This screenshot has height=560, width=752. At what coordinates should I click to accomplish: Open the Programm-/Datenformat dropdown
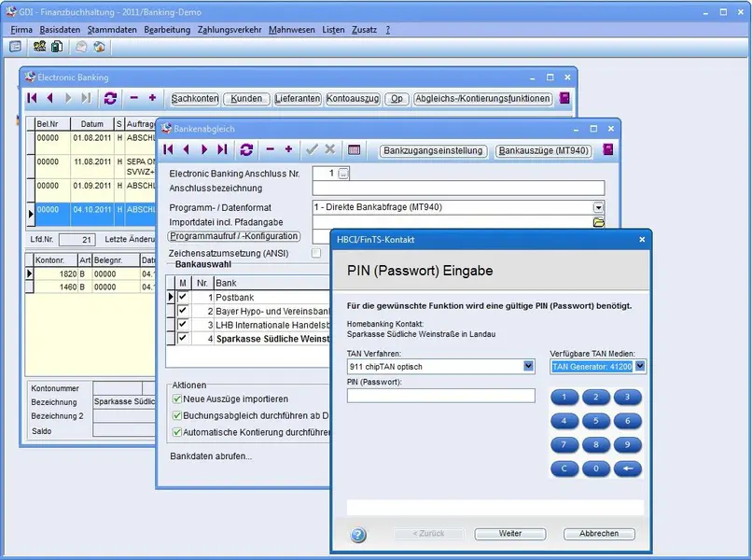pyautogui.click(x=599, y=207)
